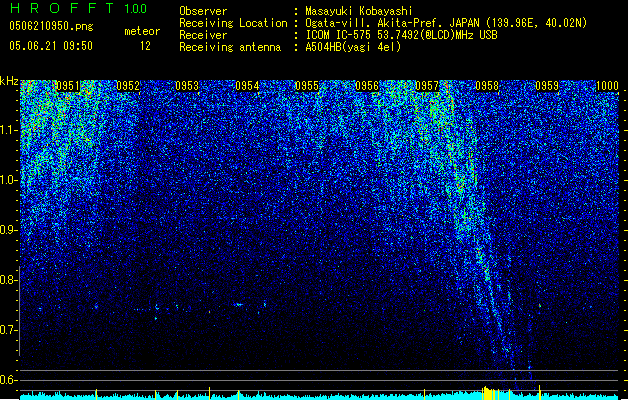The height and width of the screenshot is (400, 629).
Task: Click the 0954 time marker
Action: (248, 86)
